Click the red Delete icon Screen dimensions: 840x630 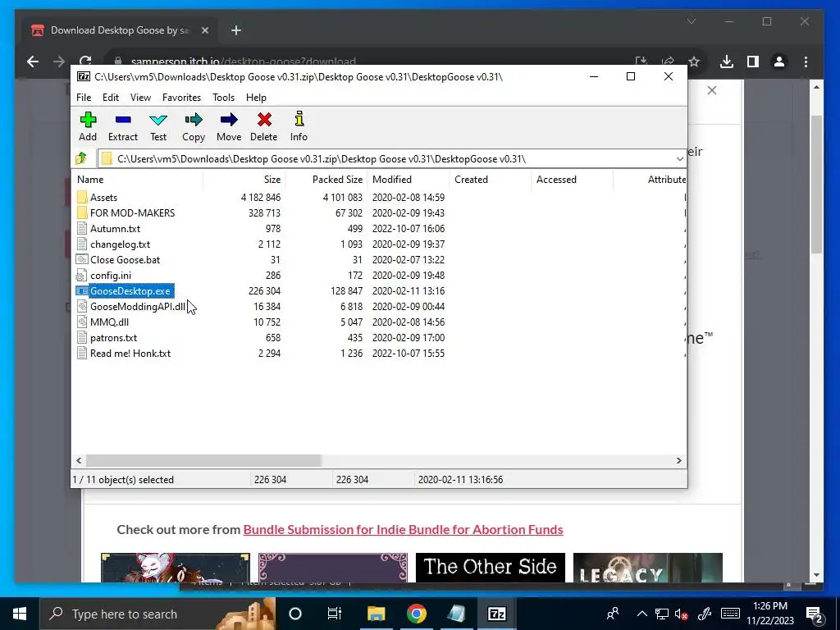[264, 120]
